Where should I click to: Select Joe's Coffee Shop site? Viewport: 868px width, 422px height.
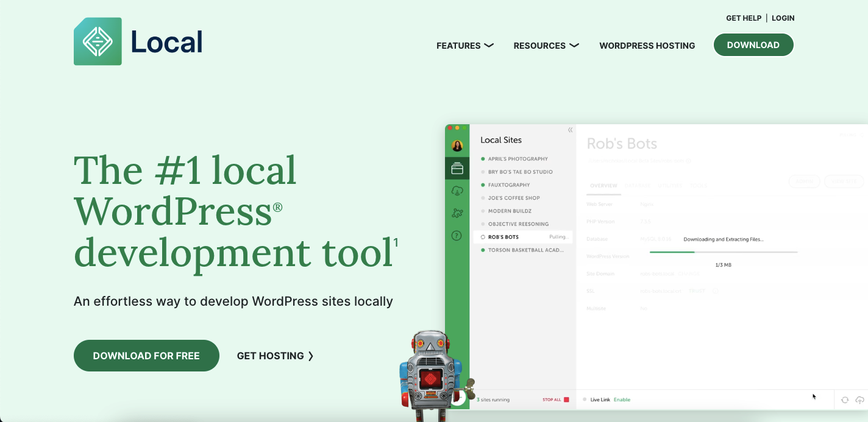pos(514,198)
